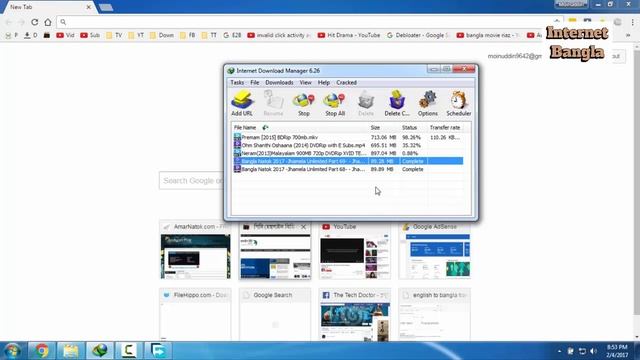Image resolution: width=640 pixels, height=360 pixels.
Task: Select Neram(2013) Malayalam 900MB download row
Action: click(x=348, y=153)
